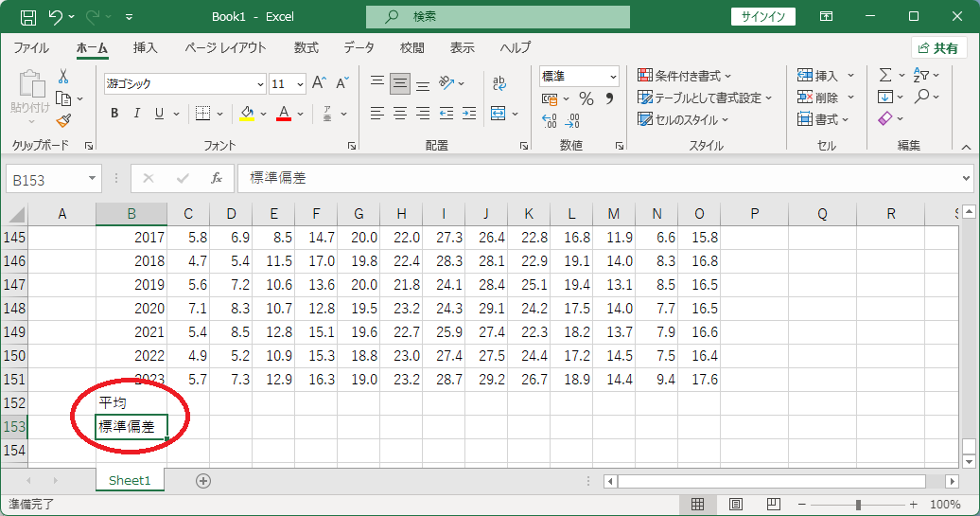Image resolution: width=980 pixels, height=516 pixels.
Task: Open number format dropdown 標準
Action: (x=613, y=77)
